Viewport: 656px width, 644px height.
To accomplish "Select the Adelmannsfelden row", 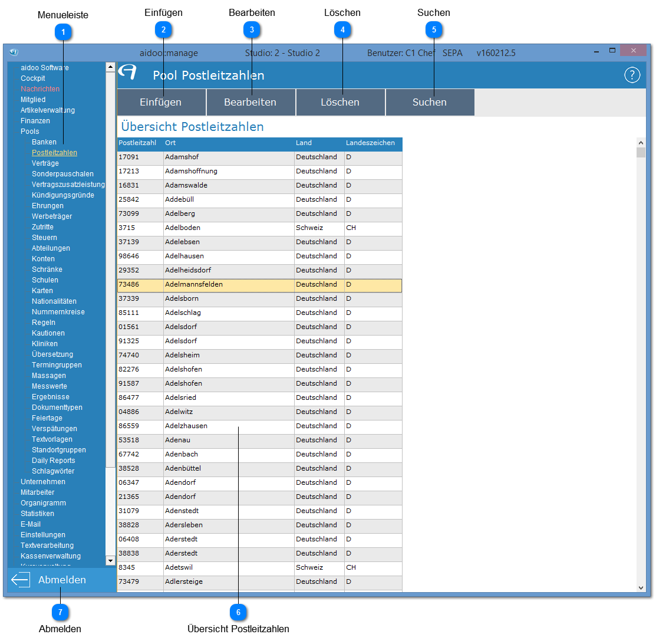I will tap(260, 285).
